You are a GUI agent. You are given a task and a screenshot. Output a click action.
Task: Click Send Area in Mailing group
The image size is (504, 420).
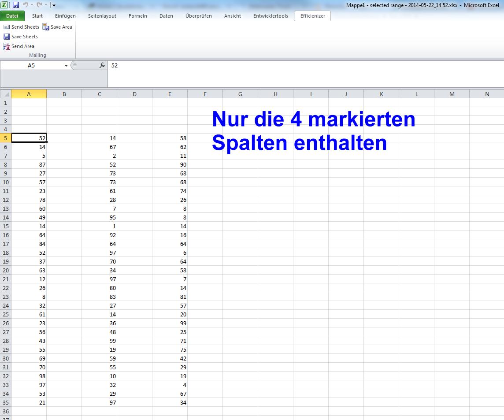[x=19, y=46]
